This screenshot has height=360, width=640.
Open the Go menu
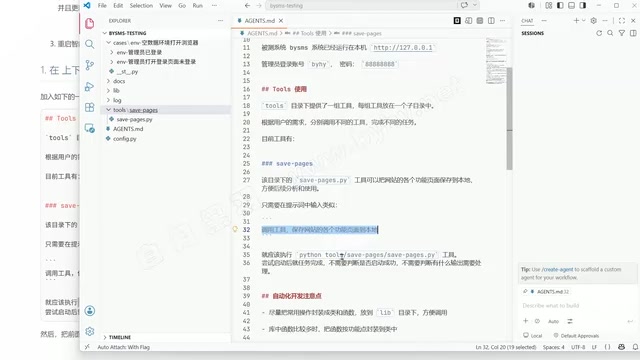182,5
